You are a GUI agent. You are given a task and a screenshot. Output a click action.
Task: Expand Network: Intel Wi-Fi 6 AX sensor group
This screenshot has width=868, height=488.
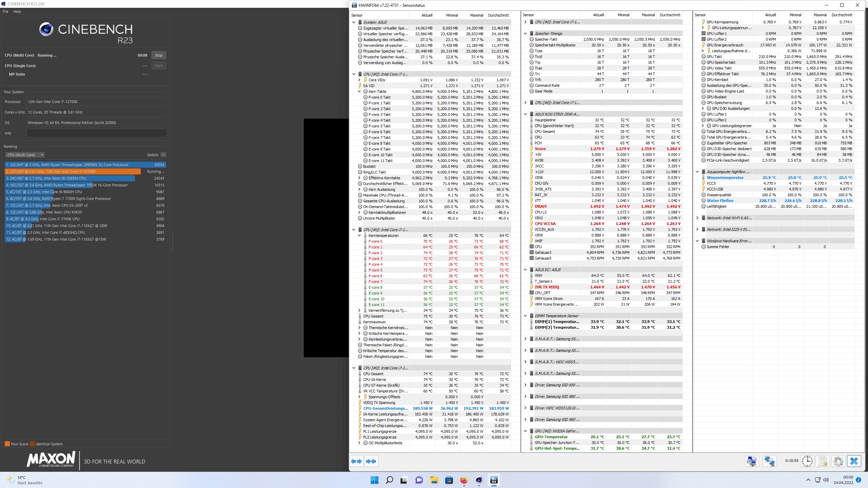[x=697, y=218]
